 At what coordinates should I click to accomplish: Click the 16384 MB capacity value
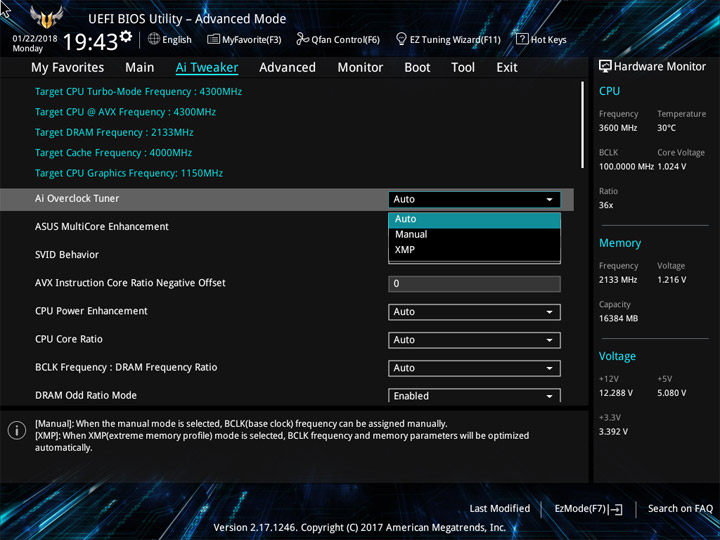[618, 319]
